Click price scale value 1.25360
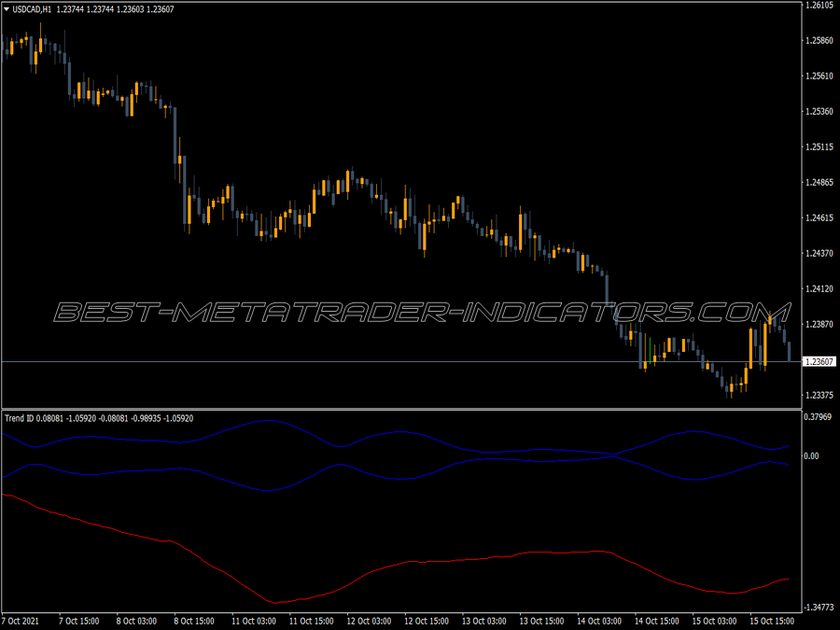This screenshot has width=840, height=630. (x=819, y=111)
